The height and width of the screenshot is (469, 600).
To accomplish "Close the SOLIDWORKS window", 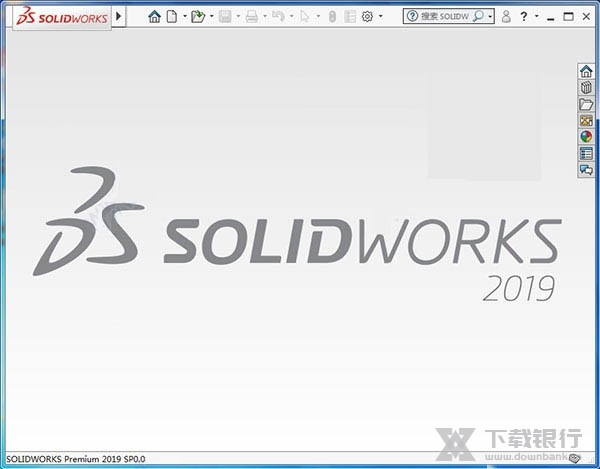I will (x=586, y=16).
